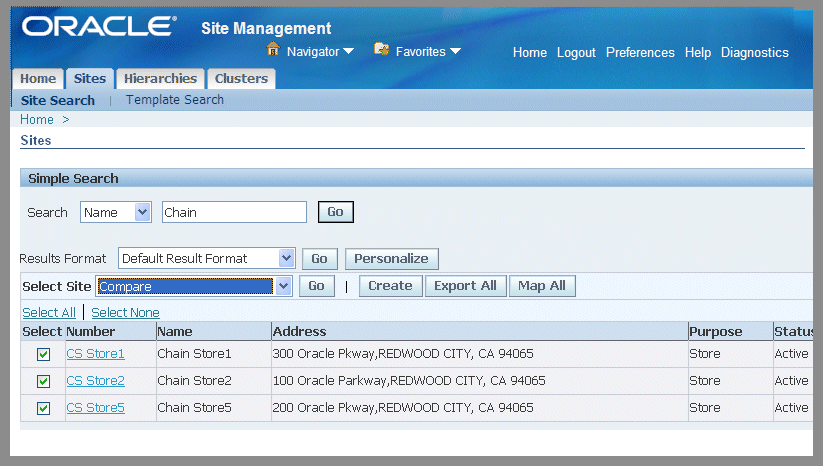Select the Site Search subtab

coord(58,100)
